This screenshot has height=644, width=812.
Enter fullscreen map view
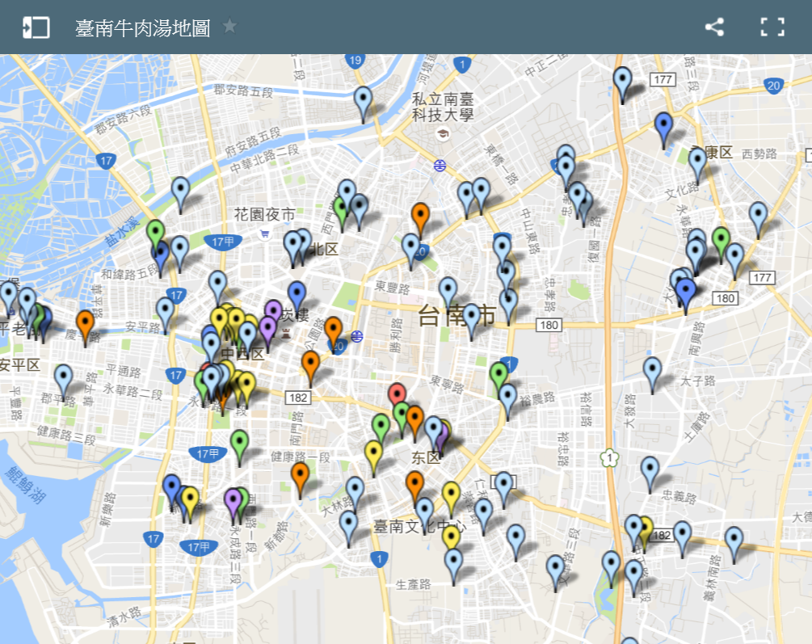tap(772, 27)
